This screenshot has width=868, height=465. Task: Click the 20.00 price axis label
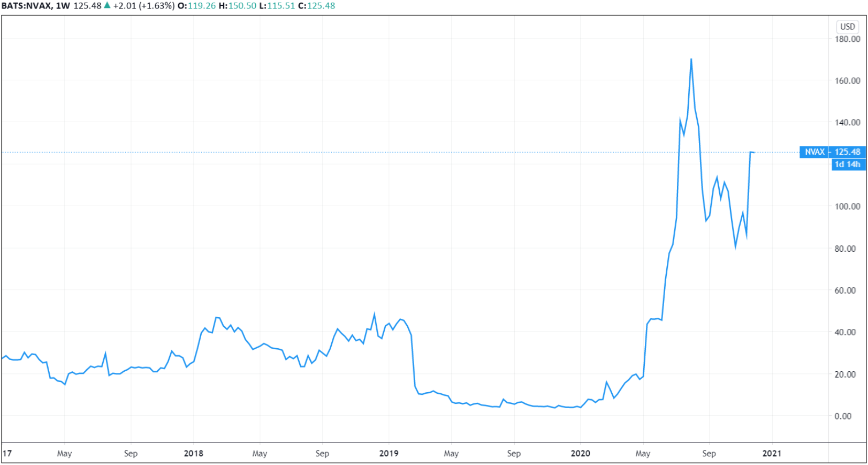[845, 374]
